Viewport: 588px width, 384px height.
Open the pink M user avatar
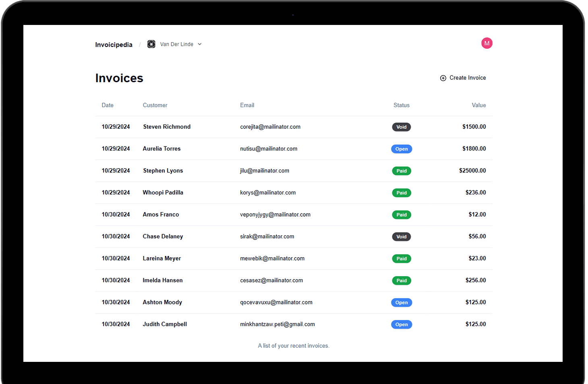pyautogui.click(x=487, y=43)
